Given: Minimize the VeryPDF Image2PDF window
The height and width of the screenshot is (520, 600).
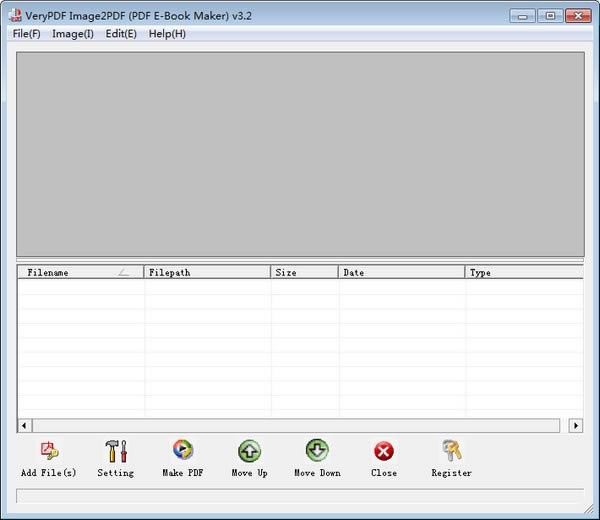Looking at the screenshot, I should click(x=522, y=16).
